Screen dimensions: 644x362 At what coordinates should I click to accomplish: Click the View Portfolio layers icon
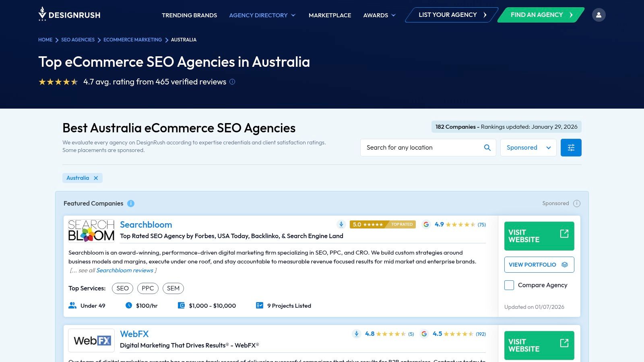point(565,265)
